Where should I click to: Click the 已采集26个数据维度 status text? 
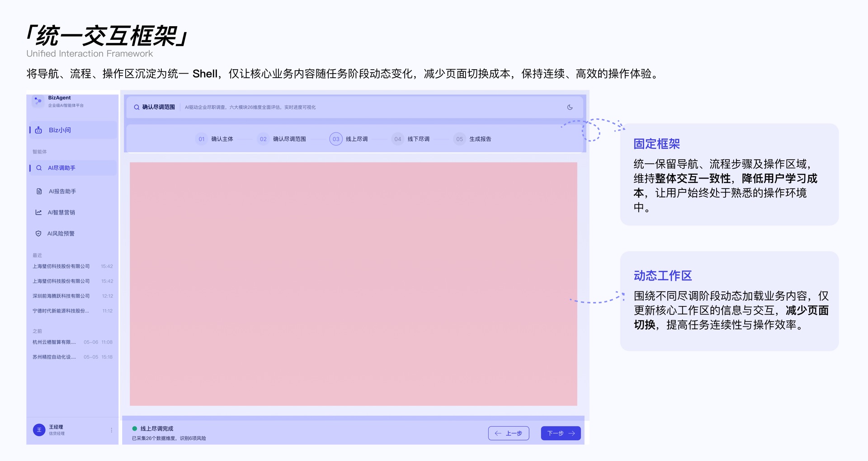(169, 438)
